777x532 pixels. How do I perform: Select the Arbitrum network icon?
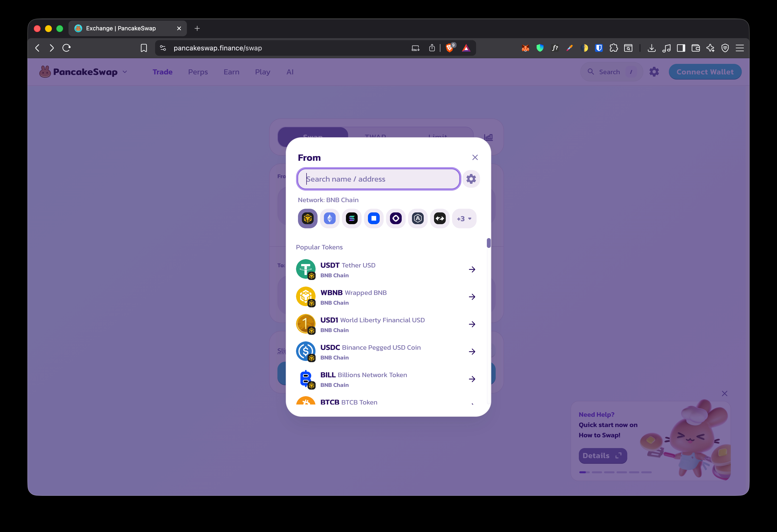[418, 218]
